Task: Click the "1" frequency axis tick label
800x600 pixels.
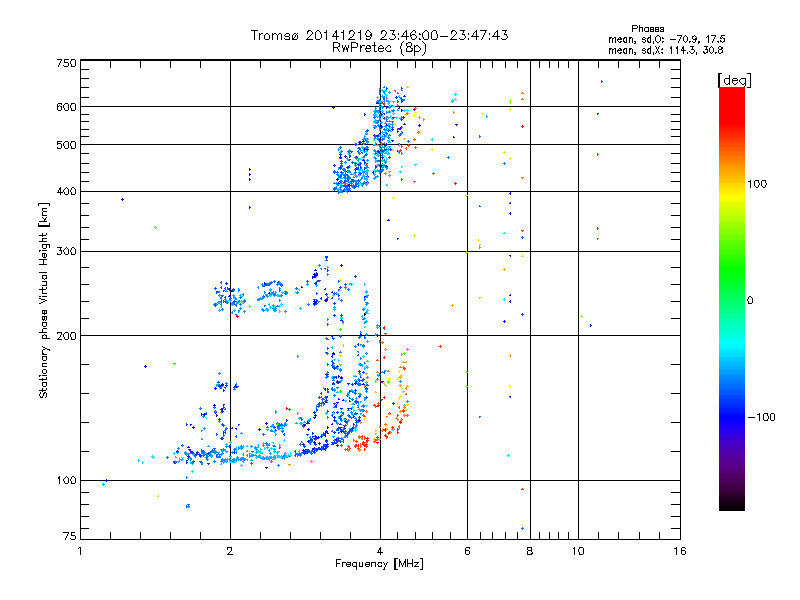Action: [x=80, y=551]
